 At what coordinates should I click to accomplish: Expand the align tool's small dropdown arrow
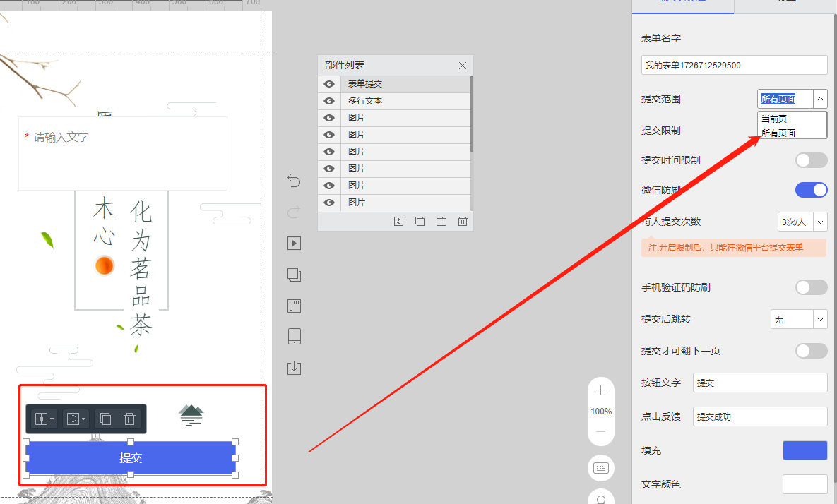click(52, 419)
